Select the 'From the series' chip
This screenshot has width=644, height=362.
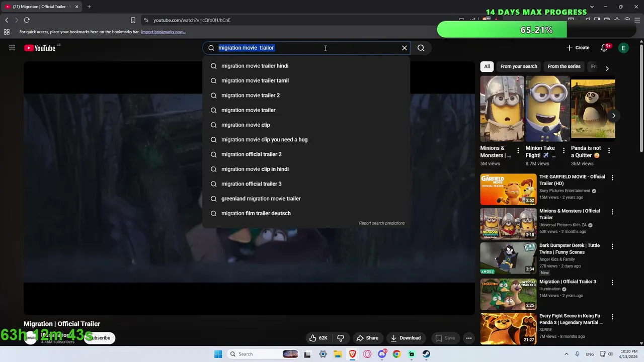click(x=564, y=66)
